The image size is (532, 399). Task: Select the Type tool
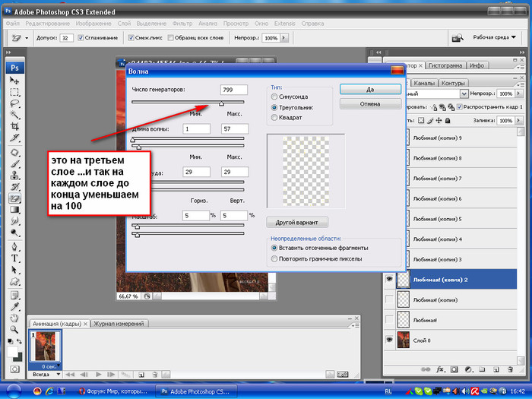click(x=14, y=258)
